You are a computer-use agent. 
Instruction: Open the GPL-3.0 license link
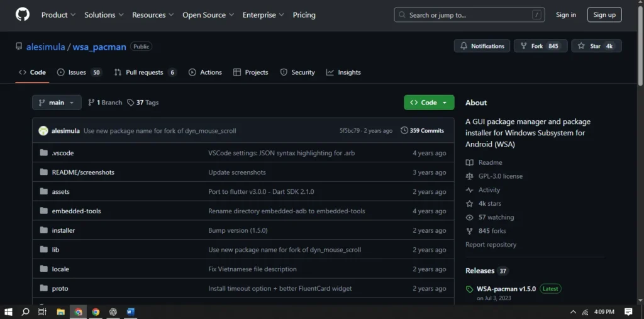pos(500,176)
